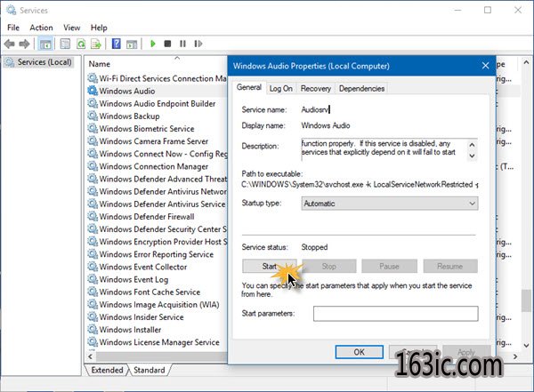This screenshot has width=534, height=392.
Task: Toggle the Show/Hide Action Pane icon
Action: (132, 44)
